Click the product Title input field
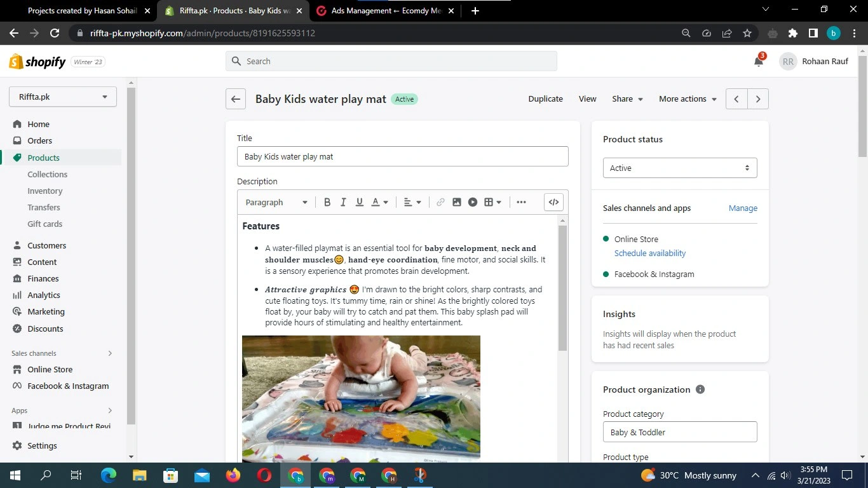Viewport: 868px width, 488px height. pyautogui.click(x=403, y=156)
